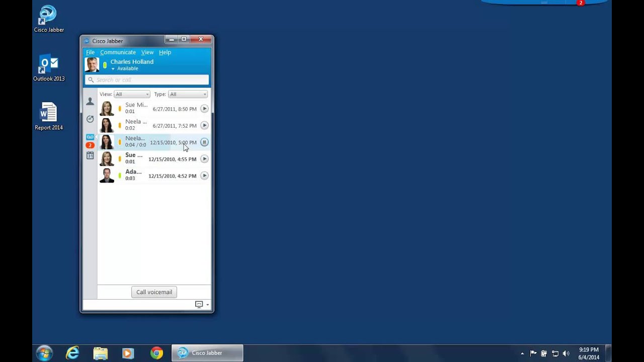Screen dimensions: 644x362
Task: Play Ada voicemail from 4:52 PM
Action: click(204, 175)
